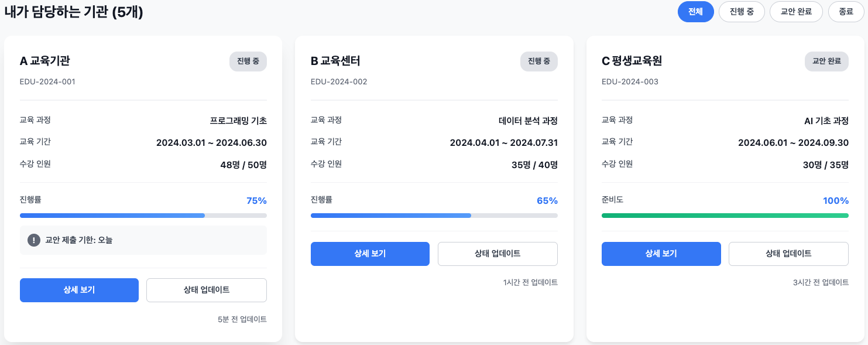
Task: Select the 전체 filter at top right
Action: coord(696,11)
